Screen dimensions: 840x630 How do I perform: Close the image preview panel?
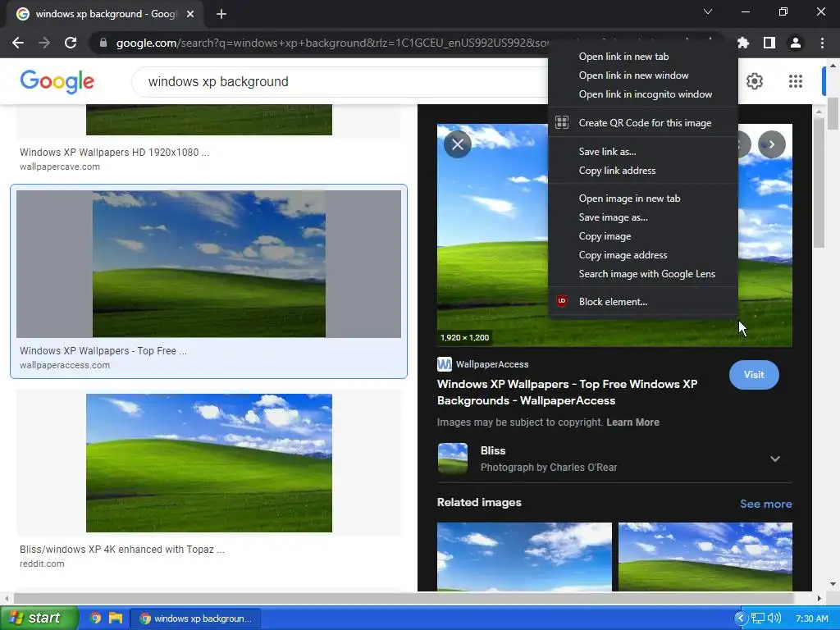tap(458, 144)
